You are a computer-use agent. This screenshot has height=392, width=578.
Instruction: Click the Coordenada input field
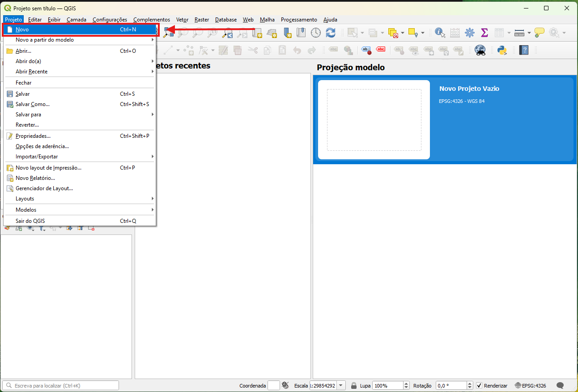pyautogui.click(x=274, y=385)
